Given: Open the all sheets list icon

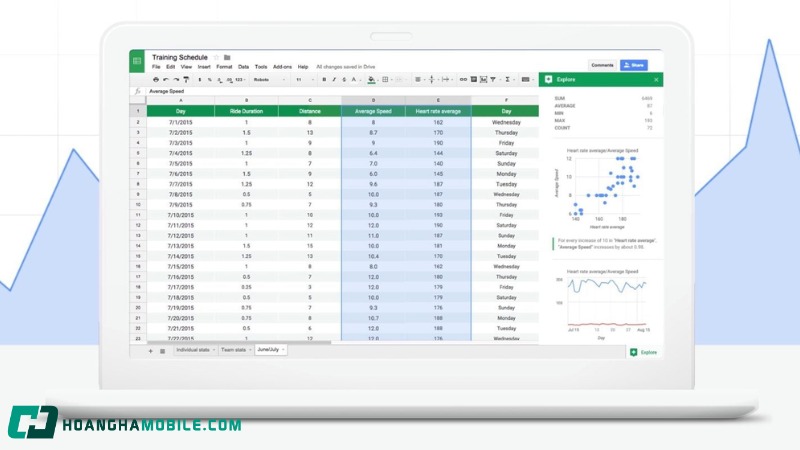Looking at the screenshot, I should pyautogui.click(x=162, y=351).
